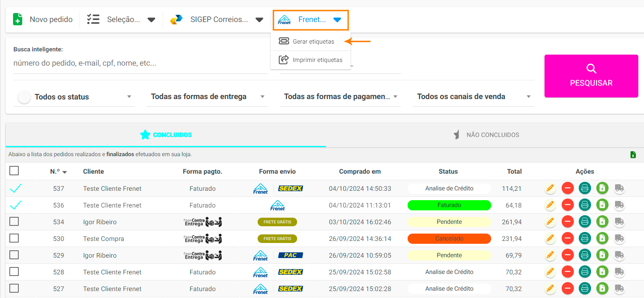Switch to the CONCLUIDOS tab
The width and height of the screenshot is (644, 298).
(166, 135)
